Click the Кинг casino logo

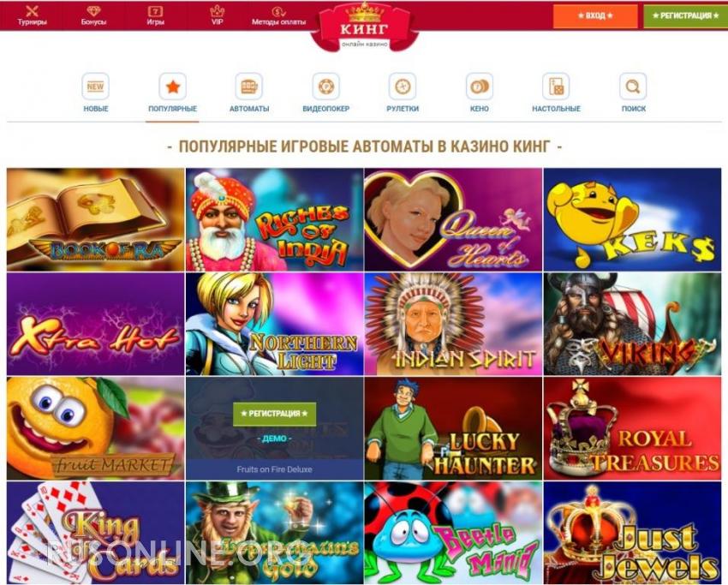(x=365, y=27)
